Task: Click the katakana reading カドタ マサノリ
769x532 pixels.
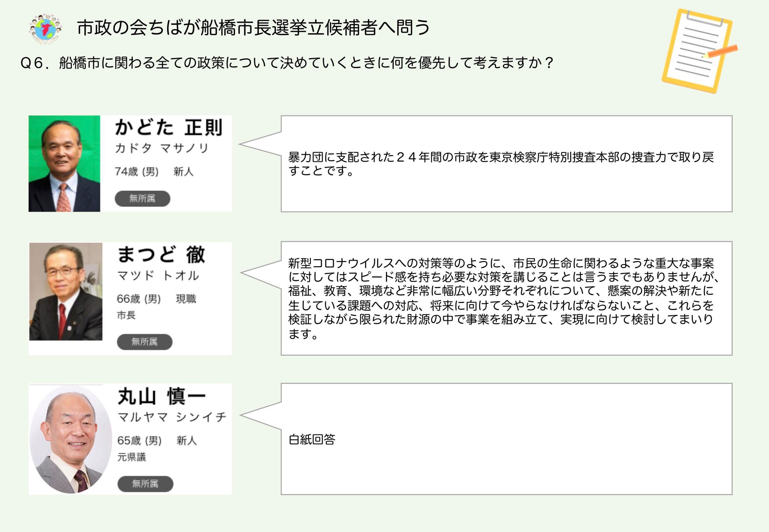Action: pos(162,148)
